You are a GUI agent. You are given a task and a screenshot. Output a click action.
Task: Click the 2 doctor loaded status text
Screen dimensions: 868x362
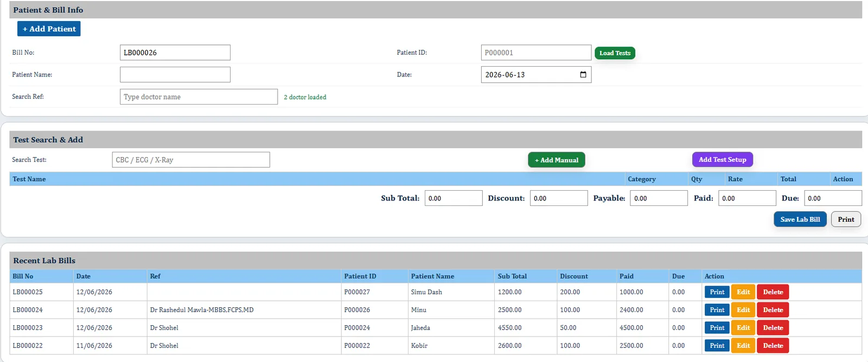305,98
